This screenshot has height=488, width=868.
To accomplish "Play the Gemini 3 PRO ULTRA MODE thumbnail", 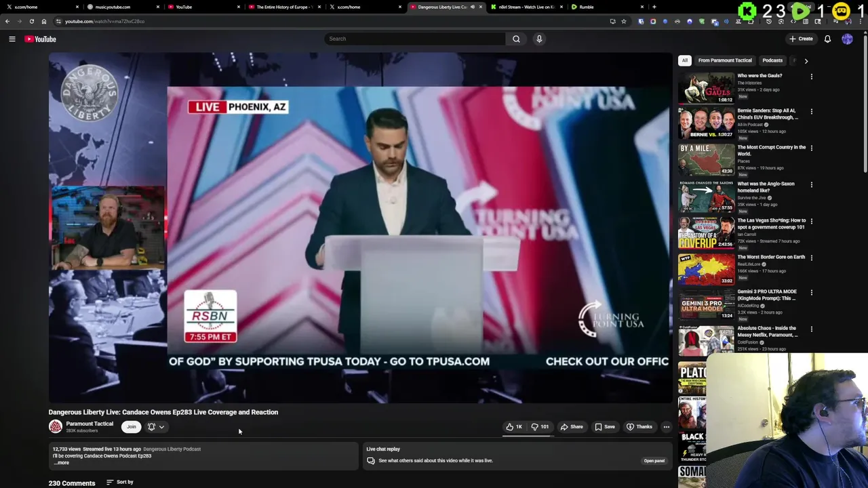I will tap(706, 304).
